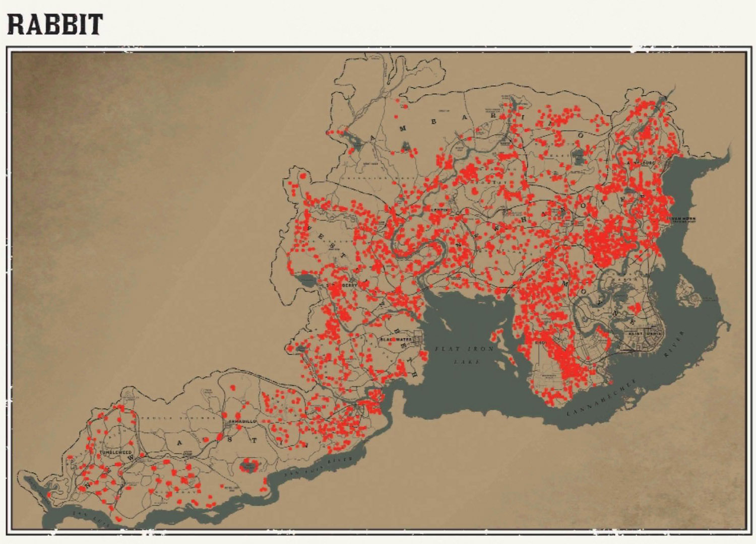The width and height of the screenshot is (756, 544).
Task: Click the small lake ringed by rabbit markers south of Armadillo
Action: click(248, 465)
